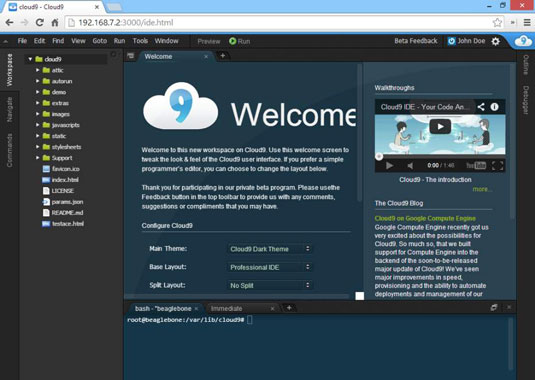Open the Commands side panel
Screen dimensions: 535x380
(9, 150)
